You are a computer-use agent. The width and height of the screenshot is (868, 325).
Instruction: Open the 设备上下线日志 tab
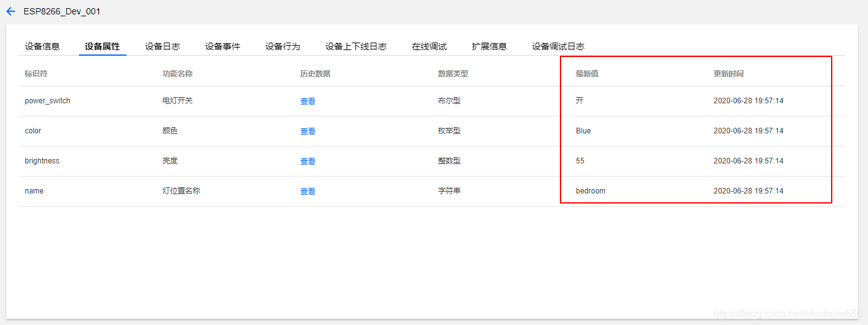click(x=356, y=46)
